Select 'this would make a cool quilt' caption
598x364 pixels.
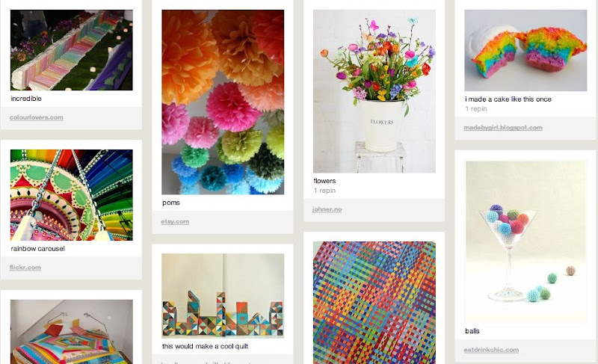point(205,346)
